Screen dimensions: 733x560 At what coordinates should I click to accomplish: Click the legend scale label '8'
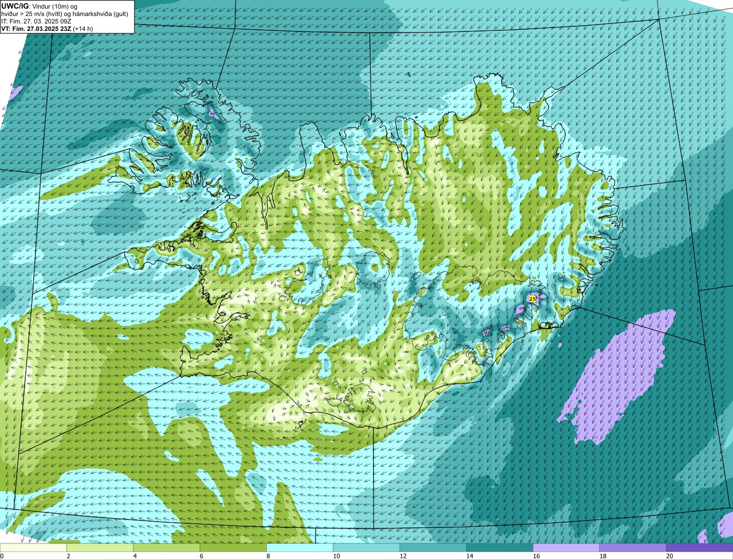pyautogui.click(x=267, y=556)
